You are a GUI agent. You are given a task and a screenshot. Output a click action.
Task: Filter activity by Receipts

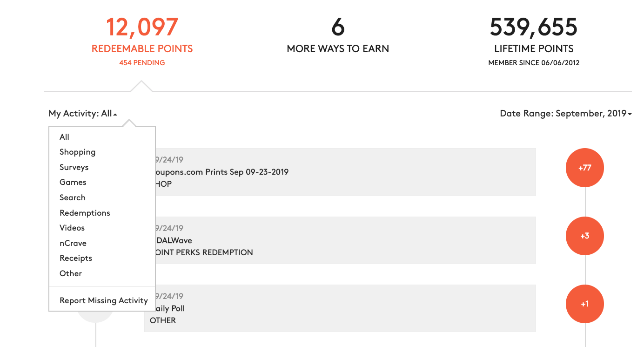[x=76, y=258]
